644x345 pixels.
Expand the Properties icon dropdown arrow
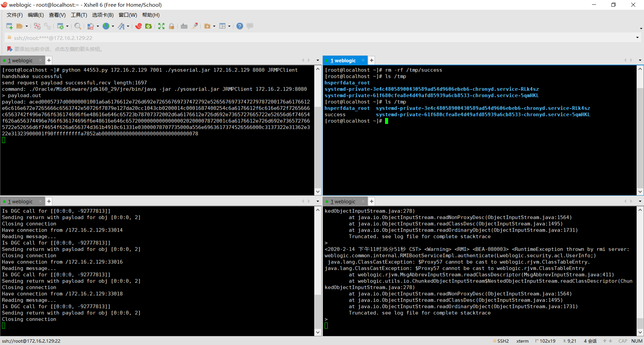pyautogui.click(x=67, y=26)
